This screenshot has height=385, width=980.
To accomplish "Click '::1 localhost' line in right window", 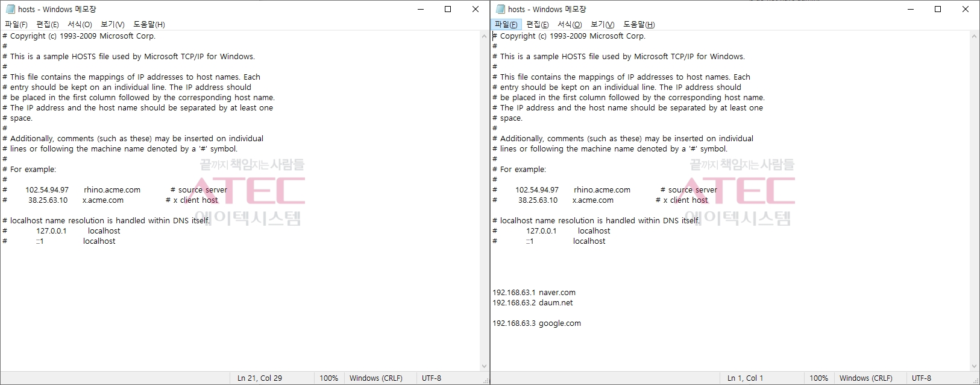I will 549,241.
